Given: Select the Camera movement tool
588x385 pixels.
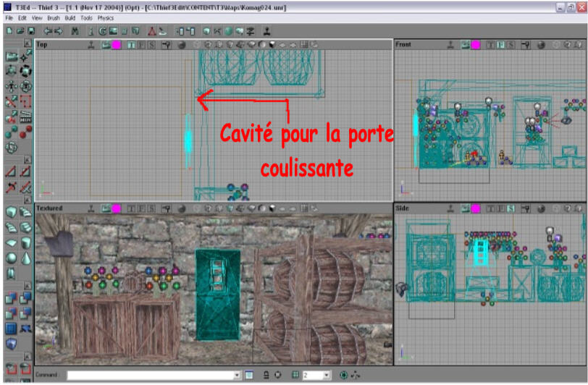Looking at the screenshot, I should coord(12,56).
